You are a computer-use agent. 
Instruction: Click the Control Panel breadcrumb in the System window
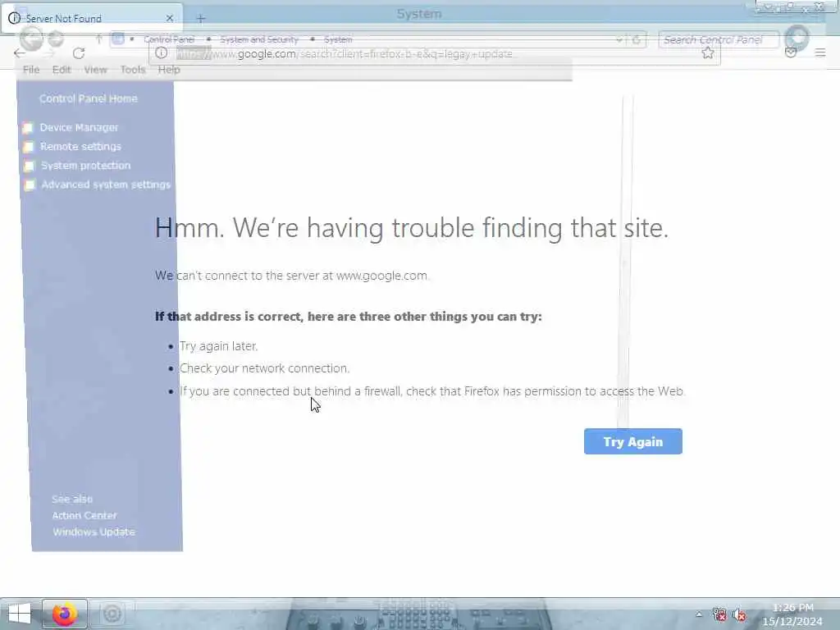coord(169,39)
